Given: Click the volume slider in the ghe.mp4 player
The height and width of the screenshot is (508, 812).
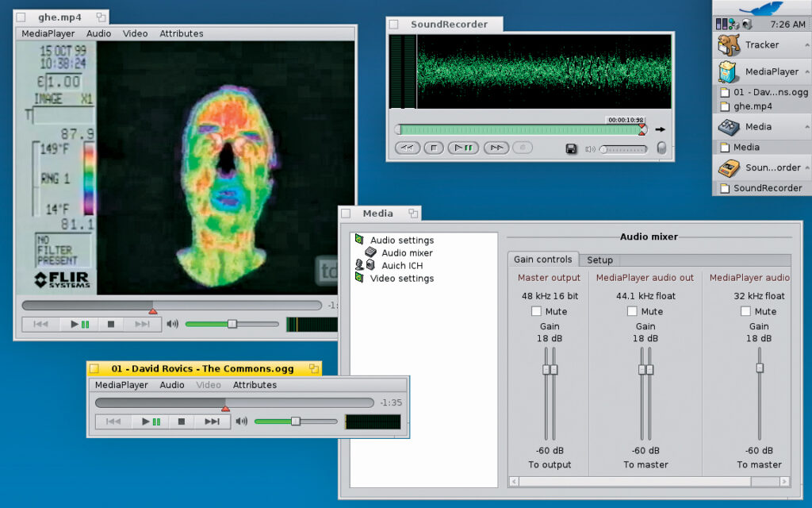Looking at the screenshot, I should coord(232,324).
